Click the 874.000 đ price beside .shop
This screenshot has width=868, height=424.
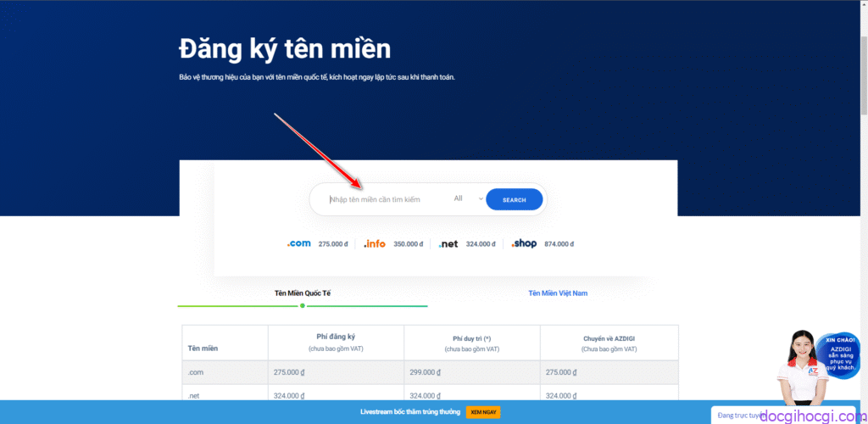pyautogui.click(x=559, y=244)
